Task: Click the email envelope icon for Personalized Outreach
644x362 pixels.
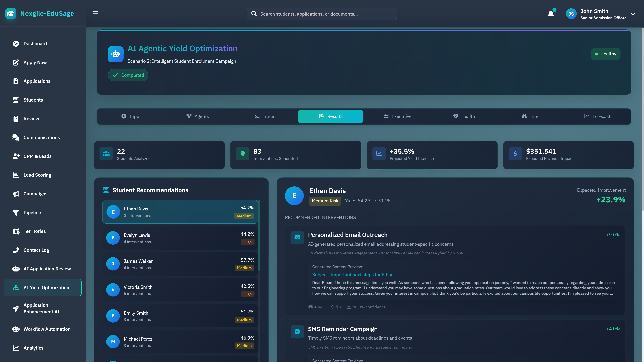Action: [x=297, y=237]
